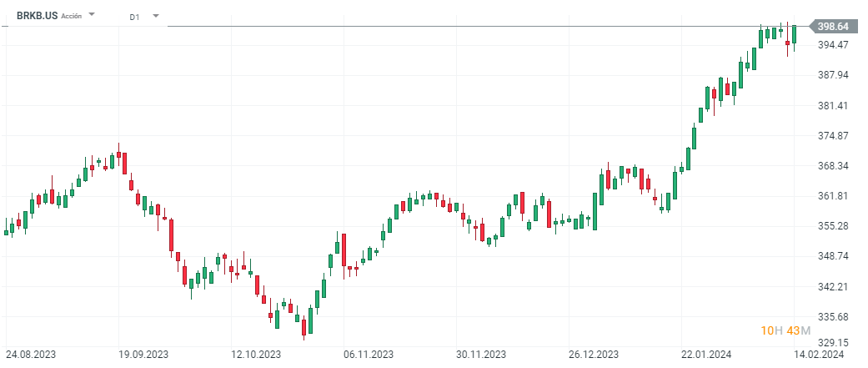Viewport: 868px width, 368px height.
Task: Click the D1 interval label
Action: (x=135, y=17)
